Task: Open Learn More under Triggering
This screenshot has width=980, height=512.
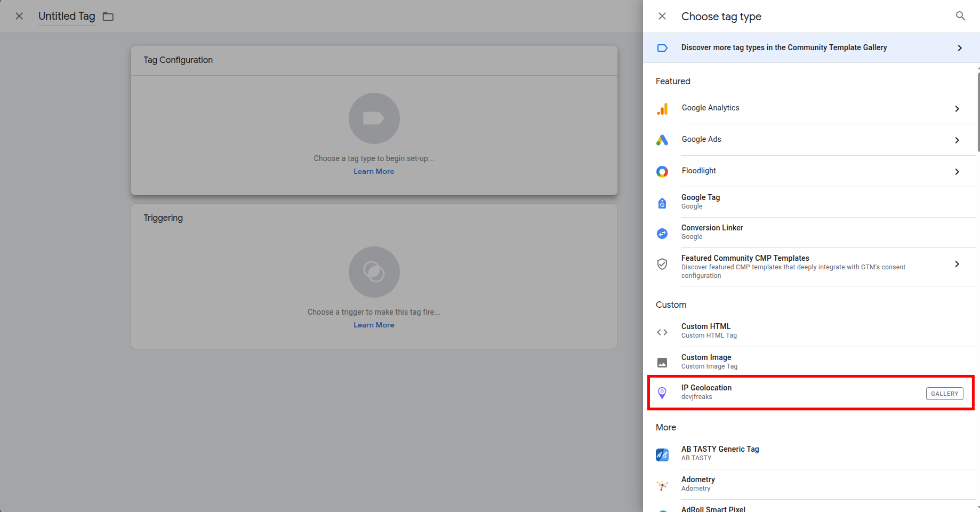Action: tap(374, 325)
